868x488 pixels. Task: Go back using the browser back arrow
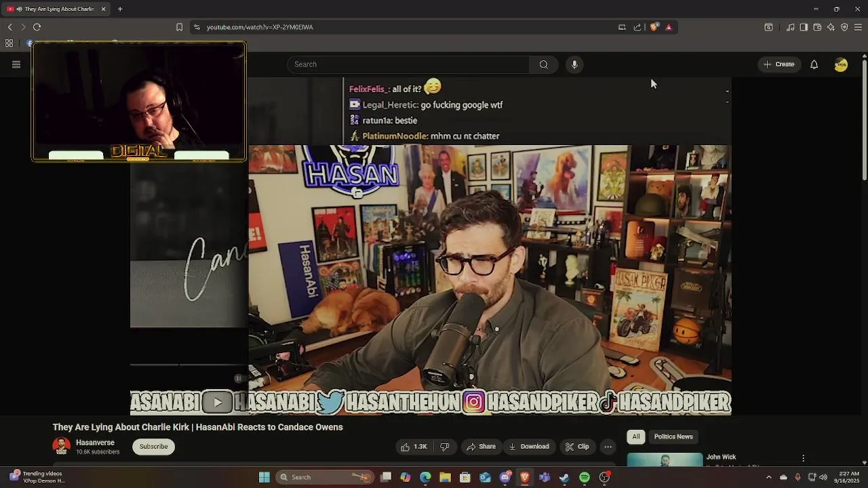point(9,27)
